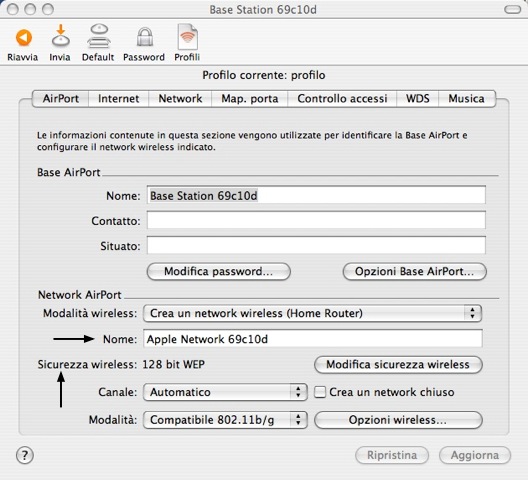Viewport: 528px width, 480px height.
Task: Open the Profili document icon
Action: [188, 37]
